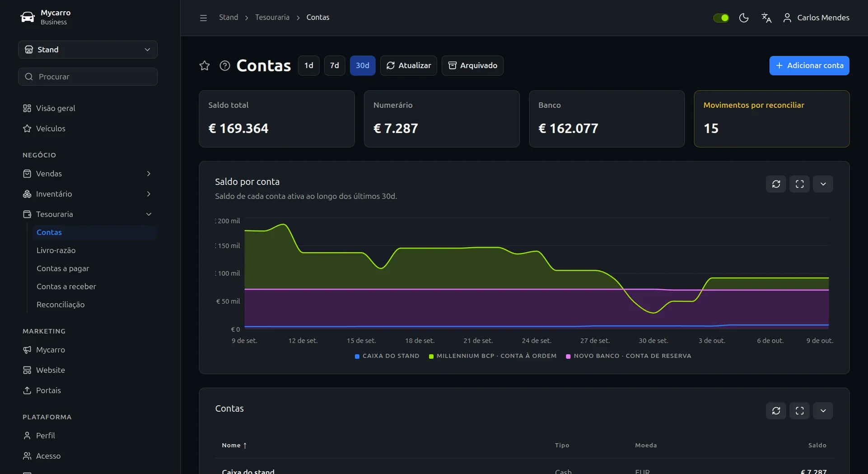The image size is (868, 474).
Task: Click the Adicionar conta button
Action: click(809, 66)
